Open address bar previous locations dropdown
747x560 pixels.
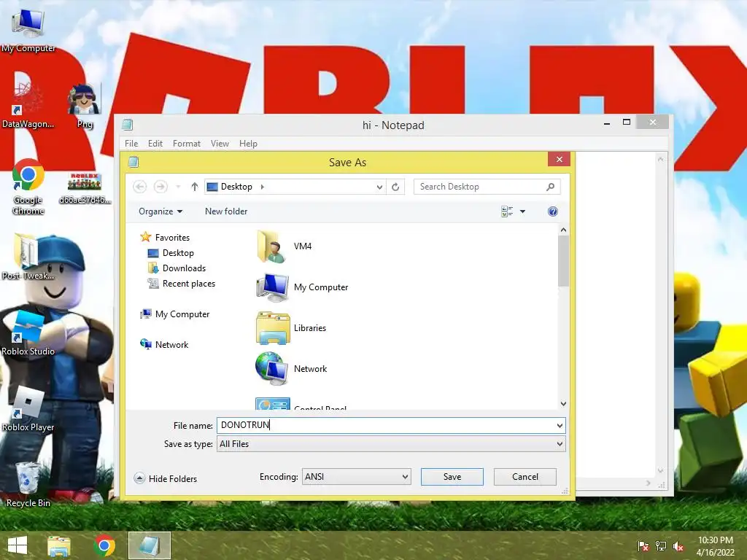pyautogui.click(x=379, y=187)
